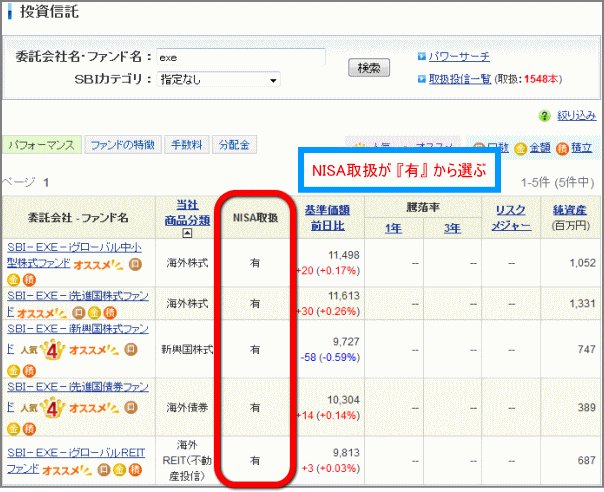The width and height of the screenshot is (604, 492).
Task: Open the パワーサーチ link
Action: pos(459,57)
